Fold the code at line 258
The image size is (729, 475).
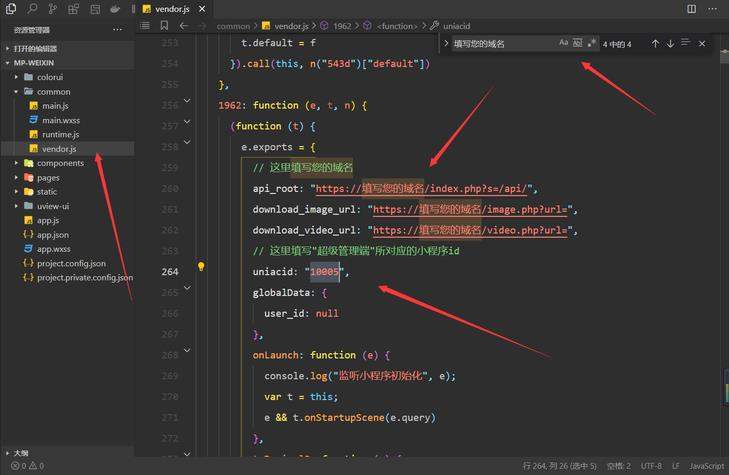pos(187,142)
